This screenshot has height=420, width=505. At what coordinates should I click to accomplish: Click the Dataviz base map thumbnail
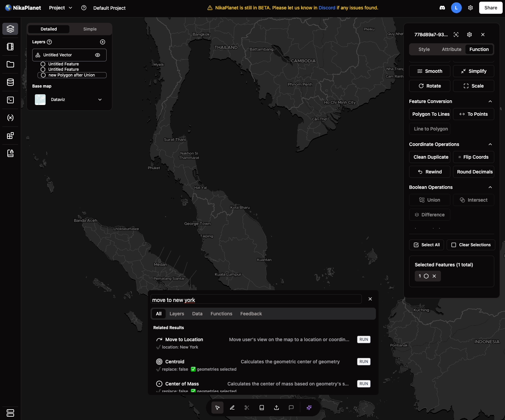point(40,100)
